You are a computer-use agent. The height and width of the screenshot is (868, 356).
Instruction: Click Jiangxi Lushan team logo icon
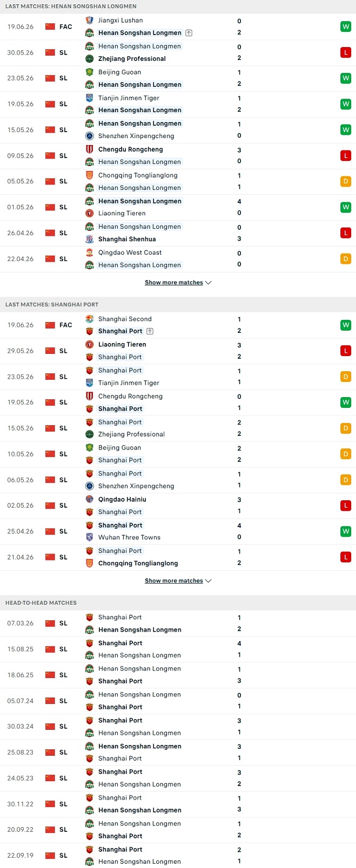click(90, 20)
